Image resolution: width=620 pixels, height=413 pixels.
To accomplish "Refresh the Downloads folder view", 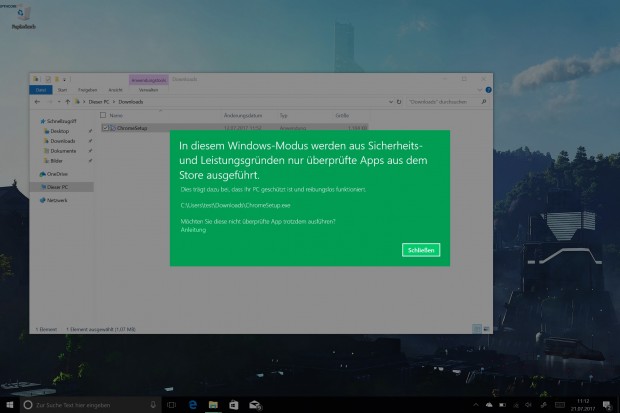I will (x=399, y=102).
